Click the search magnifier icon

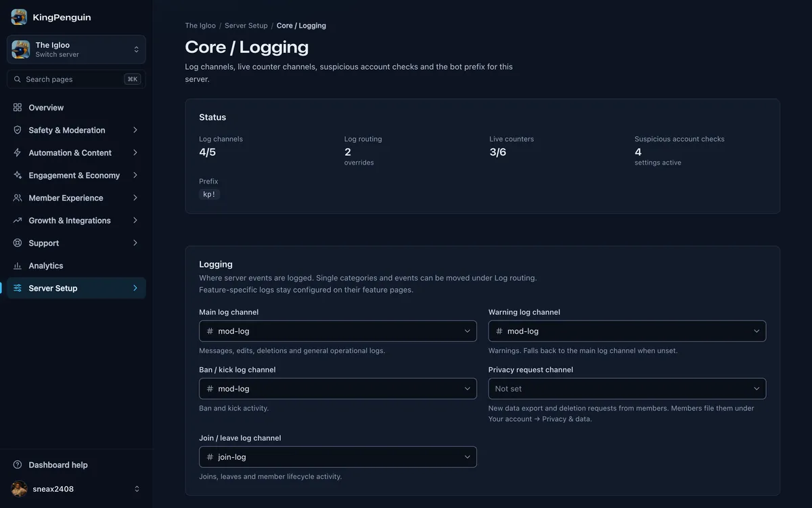coord(18,79)
